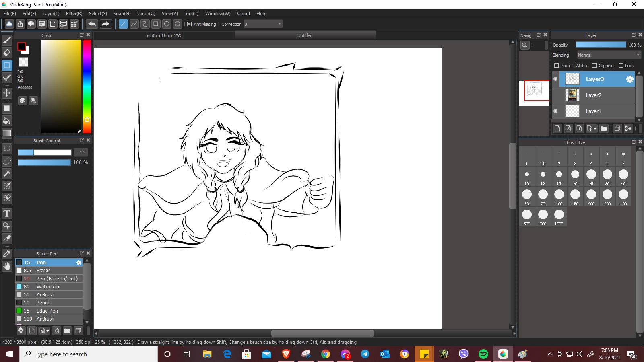The width and height of the screenshot is (644, 362).
Task: Select the Gradient tool
Action: [x=7, y=133]
